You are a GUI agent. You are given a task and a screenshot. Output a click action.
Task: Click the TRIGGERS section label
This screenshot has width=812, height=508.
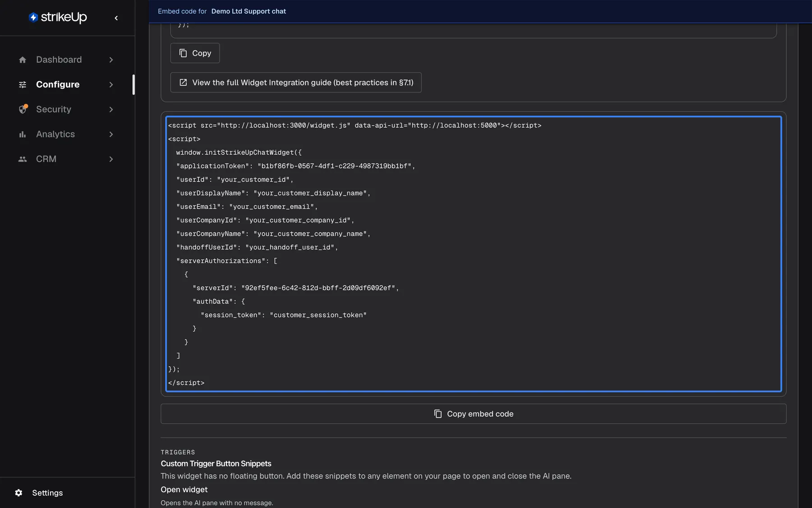[x=178, y=452]
